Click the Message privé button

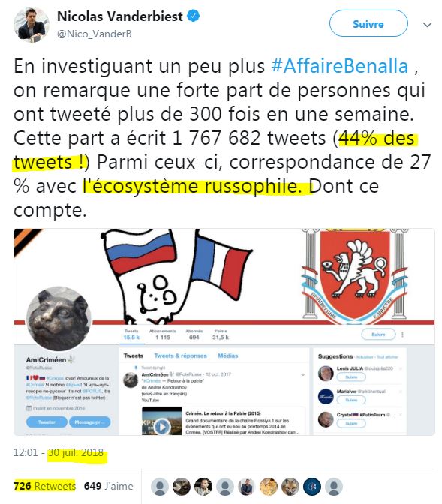(x=90, y=422)
